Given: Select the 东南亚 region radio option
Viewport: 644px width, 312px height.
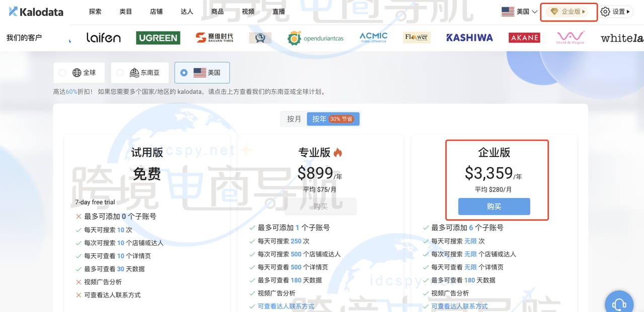Looking at the screenshot, I should [x=120, y=73].
